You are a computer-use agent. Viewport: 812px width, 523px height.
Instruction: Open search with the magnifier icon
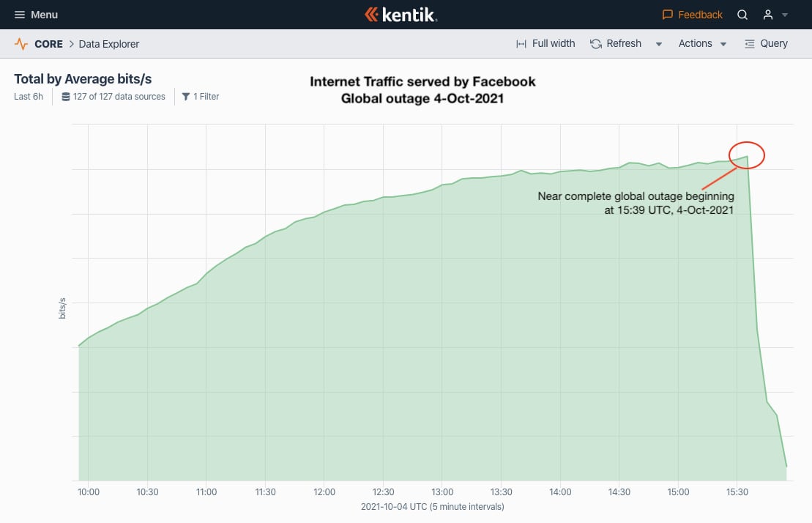click(742, 15)
